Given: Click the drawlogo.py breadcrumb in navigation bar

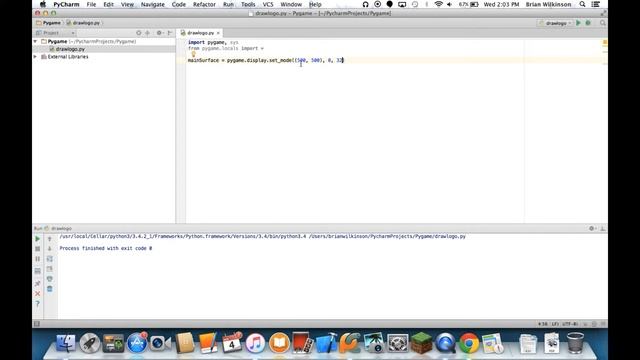Looking at the screenshot, I should pos(83,23).
